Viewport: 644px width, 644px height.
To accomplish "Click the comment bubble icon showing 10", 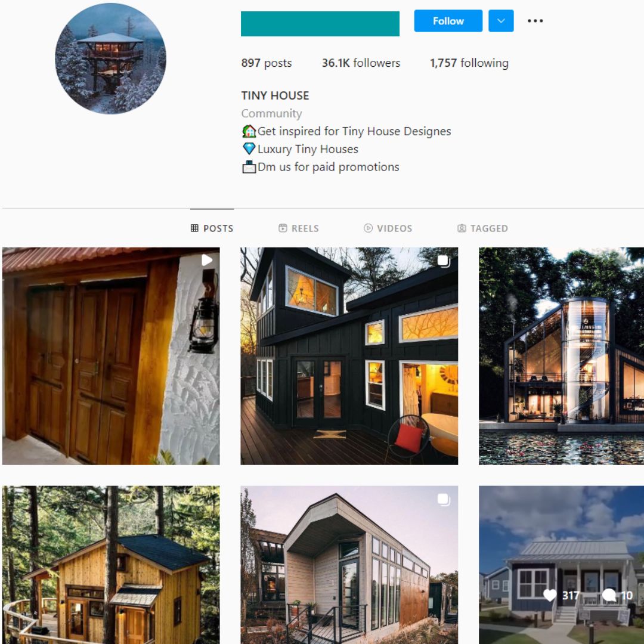I will coord(609,595).
